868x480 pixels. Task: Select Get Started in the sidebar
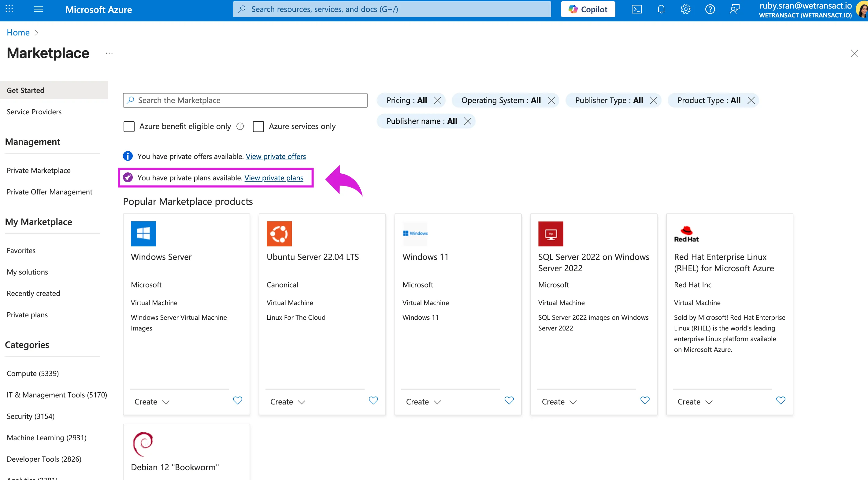[x=54, y=90]
